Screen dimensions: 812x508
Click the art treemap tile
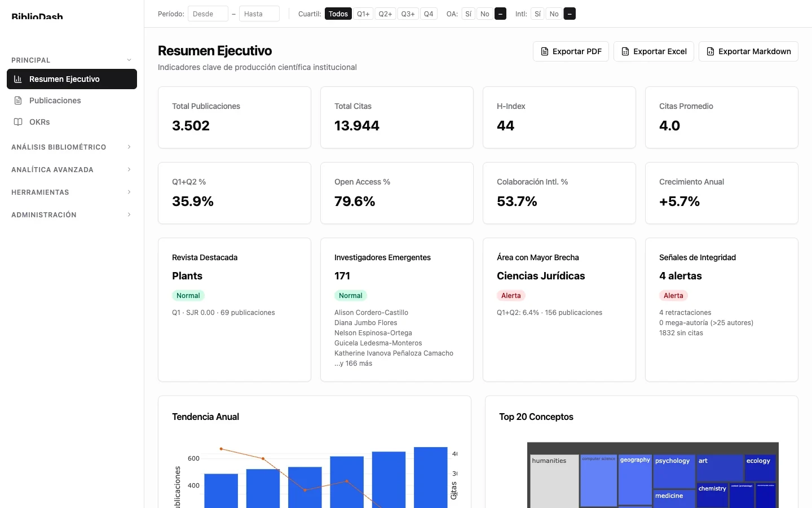pos(720,468)
